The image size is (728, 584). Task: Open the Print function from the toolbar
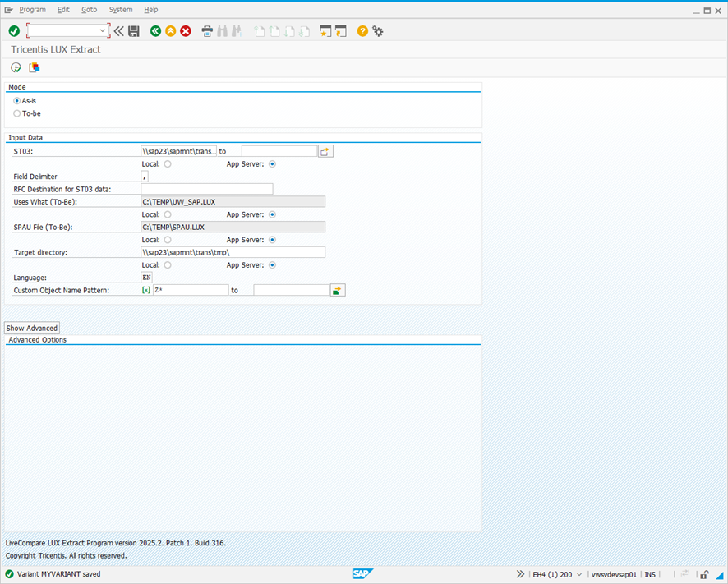point(207,30)
